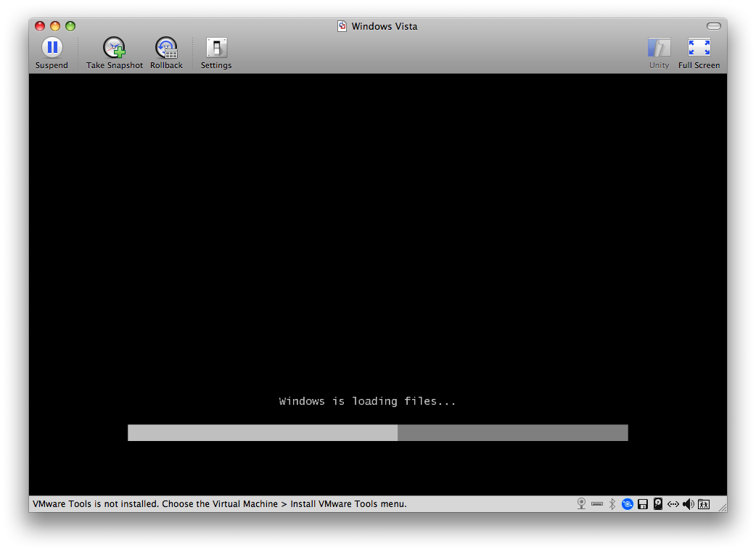Toggle the toolbar with the pill button
This screenshot has height=552, width=756.
click(x=714, y=26)
